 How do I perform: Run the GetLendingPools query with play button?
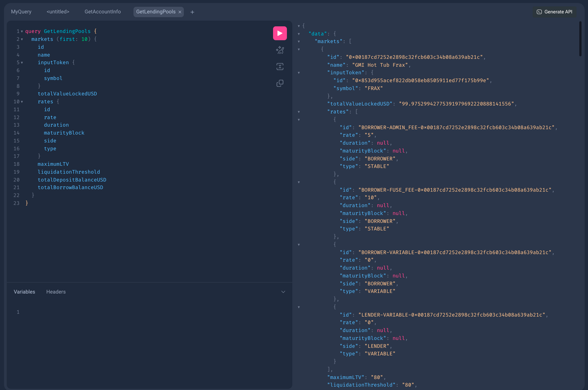280,33
